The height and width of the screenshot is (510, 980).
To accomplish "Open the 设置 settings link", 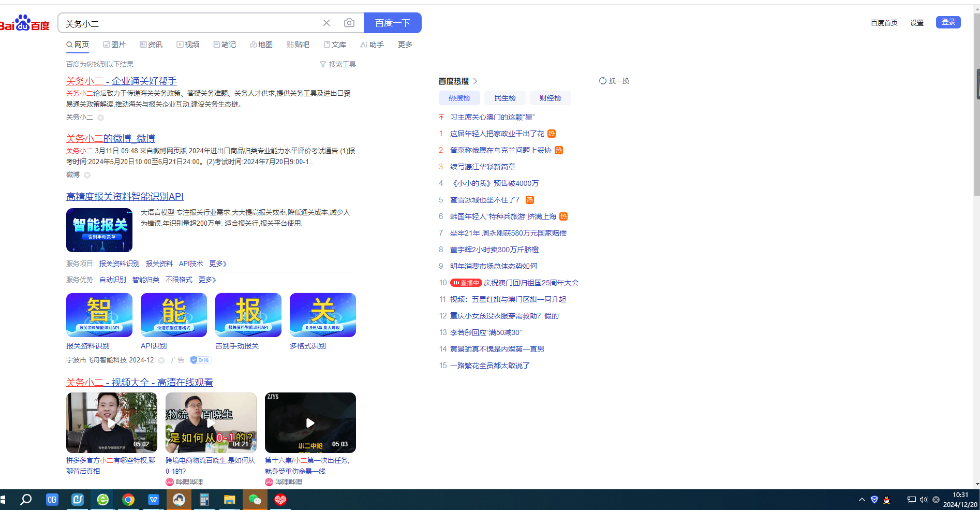I will 917,23.
